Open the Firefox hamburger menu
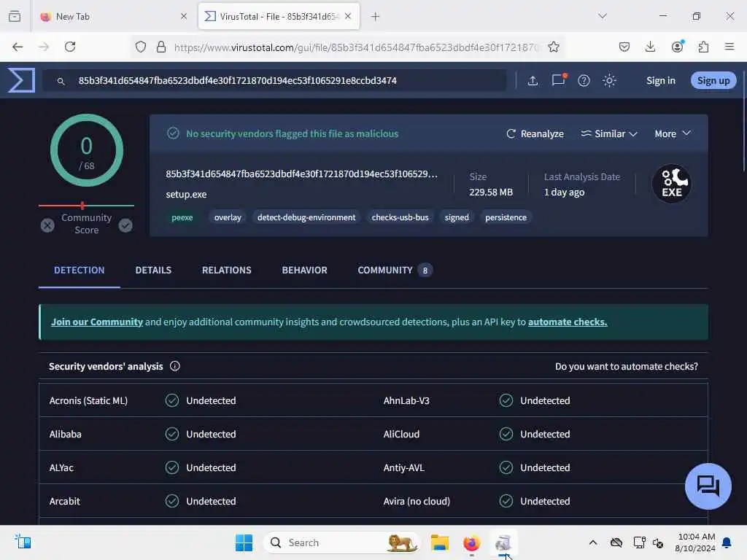 pos(729,47)
